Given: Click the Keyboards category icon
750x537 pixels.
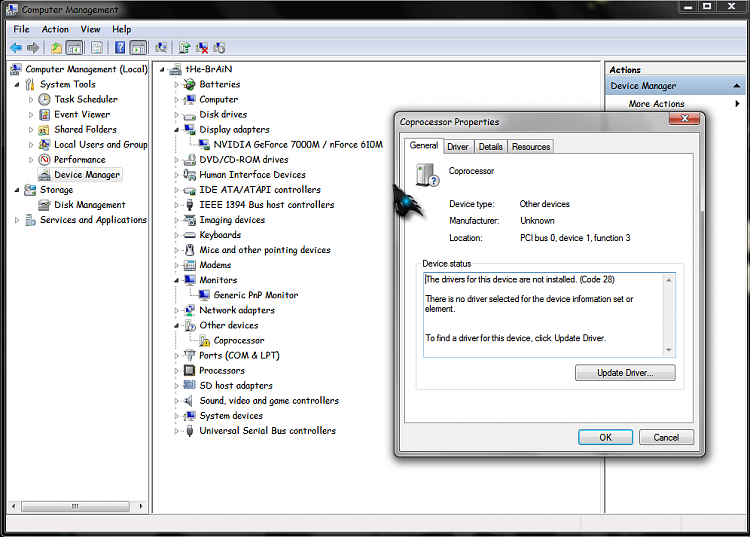Looking at the screenshot, I should [190, 235].
